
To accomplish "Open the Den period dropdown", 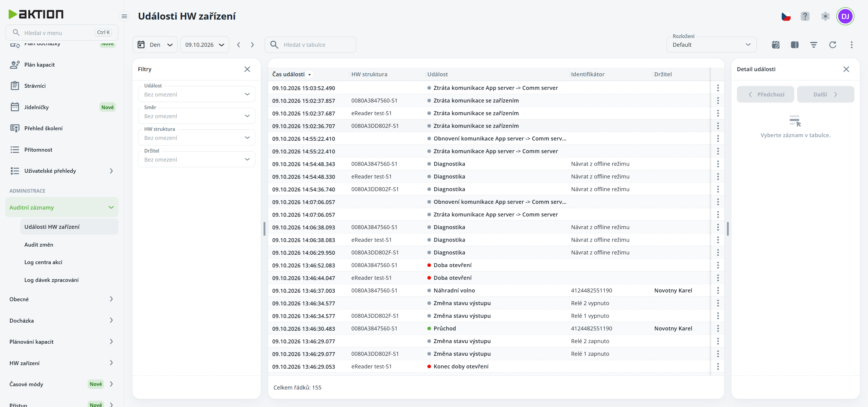I will click(x=155, y=45).
